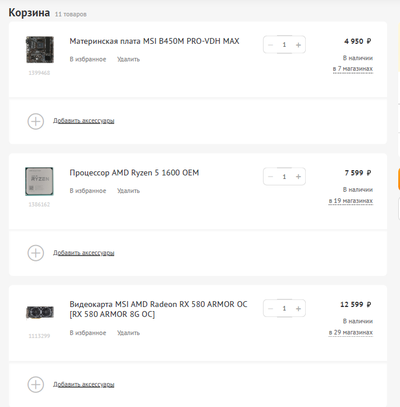
Task: Add the RX 580 to В избранное
Action: pos(88,333)
